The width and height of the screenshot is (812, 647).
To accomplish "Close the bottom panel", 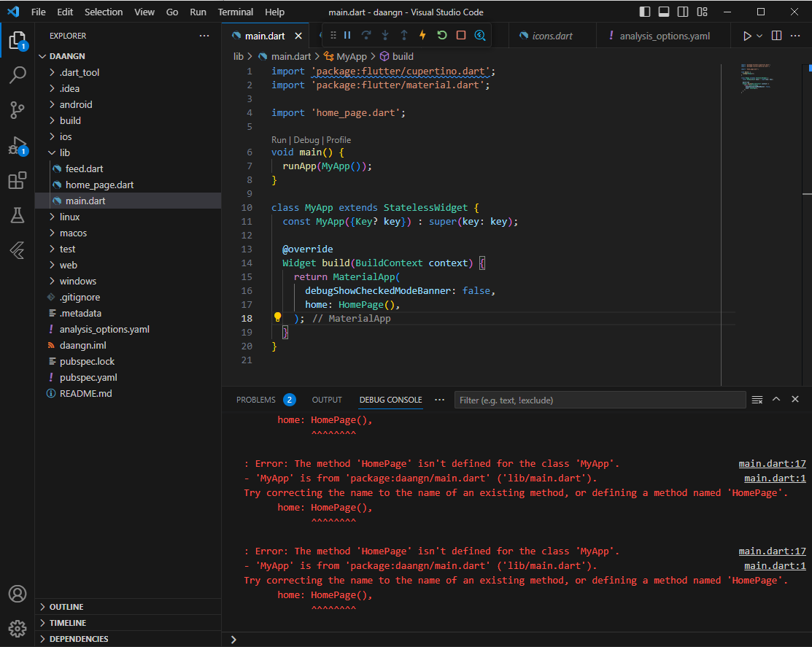I will 795,399.
